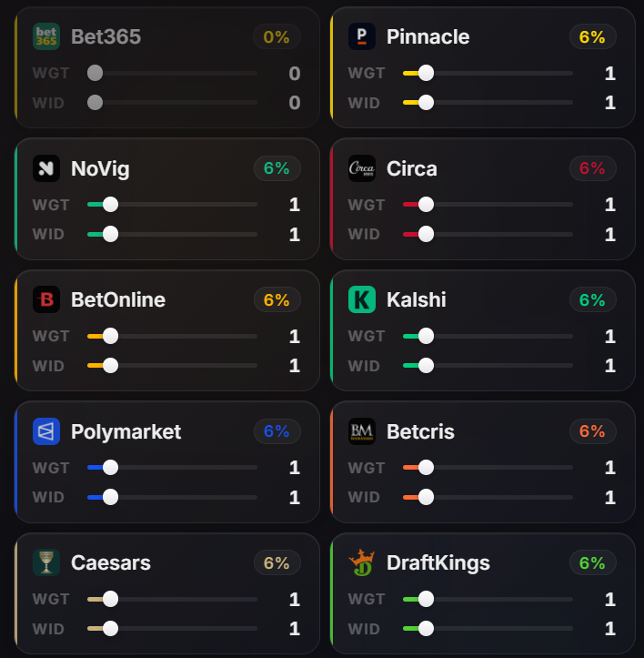Viewport: 644px width, 658px height.
Task: Click the Betcris logo icon
Action: tap(362, 431)
